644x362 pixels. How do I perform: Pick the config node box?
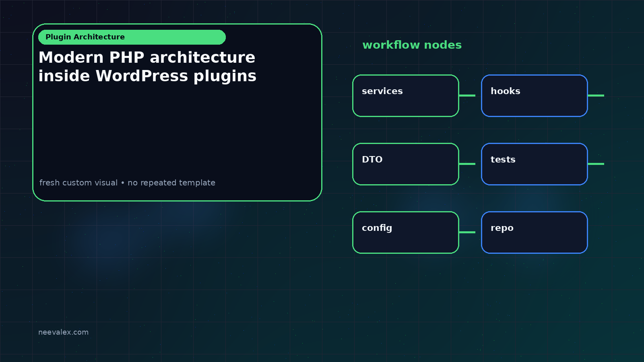(x=406, y=232)
